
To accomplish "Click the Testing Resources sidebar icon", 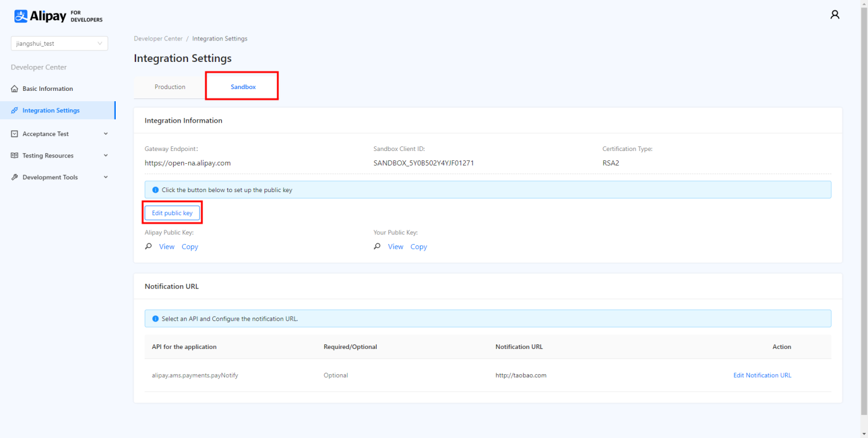I will point(13,155).
